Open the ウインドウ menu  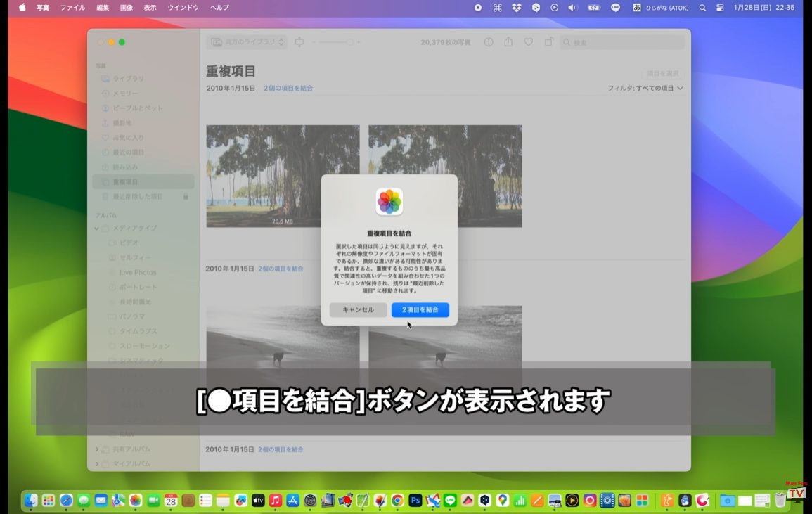[x=183, y=8]
